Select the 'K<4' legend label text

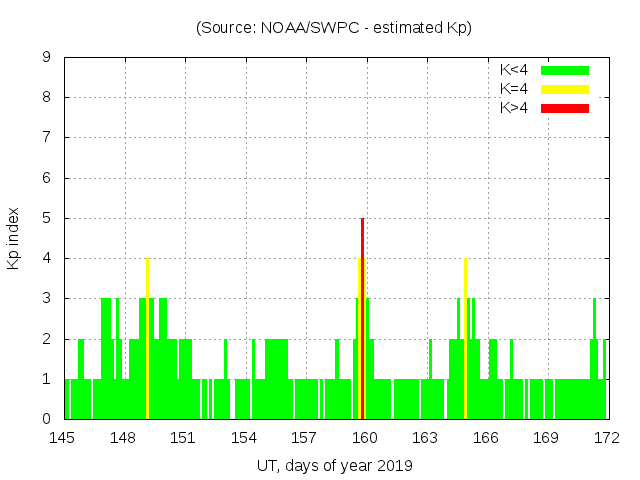[514, 70]
